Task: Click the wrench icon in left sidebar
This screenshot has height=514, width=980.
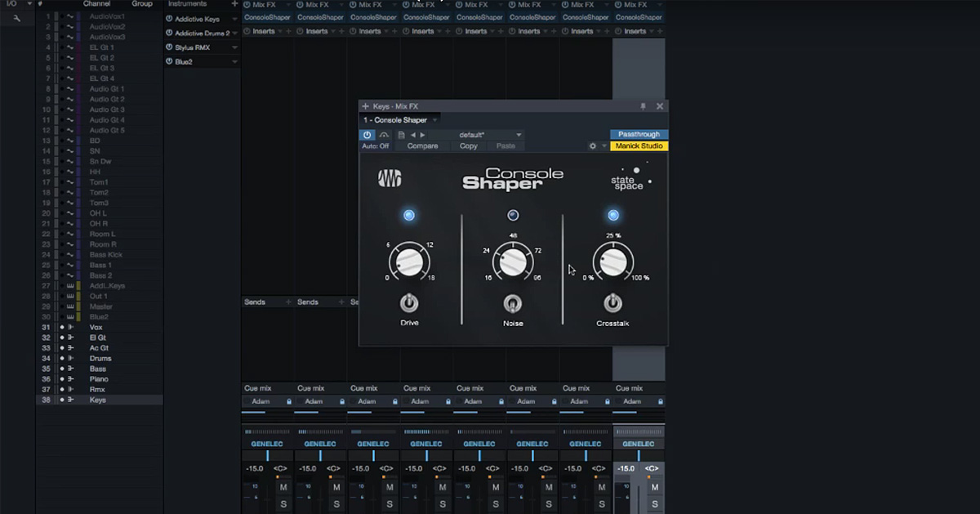Action: [16, 17]
